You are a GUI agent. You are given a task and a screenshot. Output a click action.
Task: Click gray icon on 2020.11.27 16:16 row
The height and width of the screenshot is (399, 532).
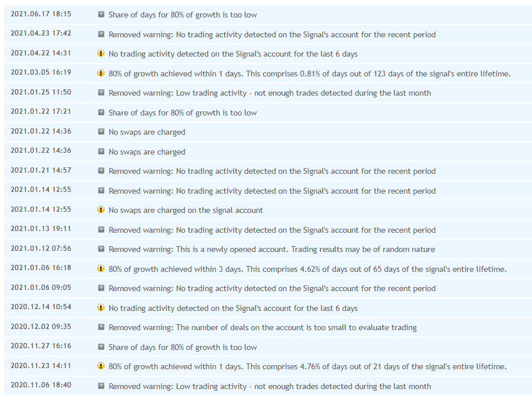point(101,347)
